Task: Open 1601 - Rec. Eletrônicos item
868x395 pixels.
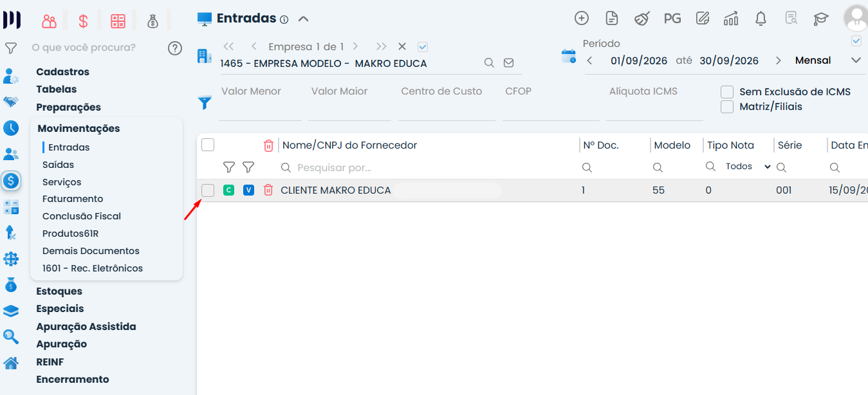Action: (x=93, y=268)
